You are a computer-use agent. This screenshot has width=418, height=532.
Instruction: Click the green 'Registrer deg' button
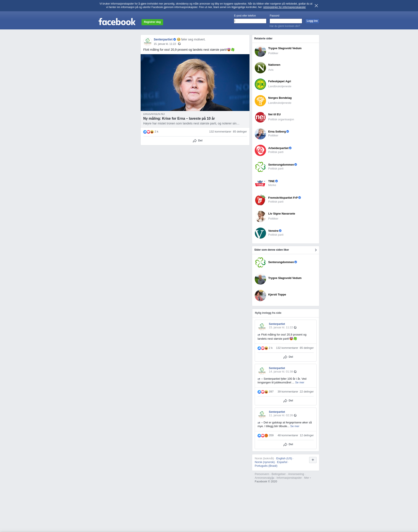pos(152,22)
